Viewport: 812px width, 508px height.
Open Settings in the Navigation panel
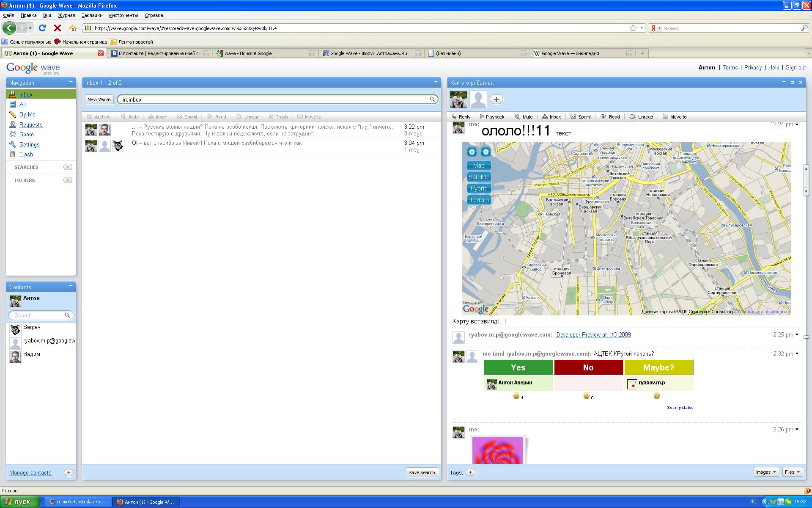point(30,144)
